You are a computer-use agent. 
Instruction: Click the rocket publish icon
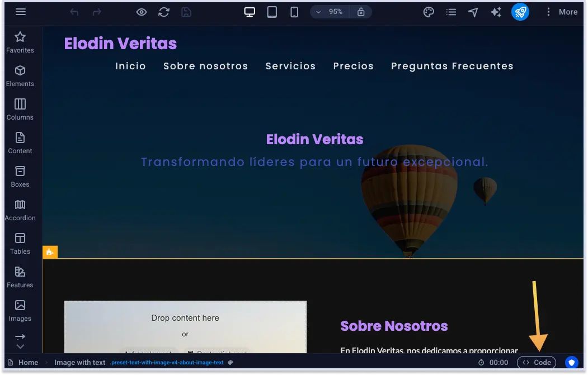[520, 12]
